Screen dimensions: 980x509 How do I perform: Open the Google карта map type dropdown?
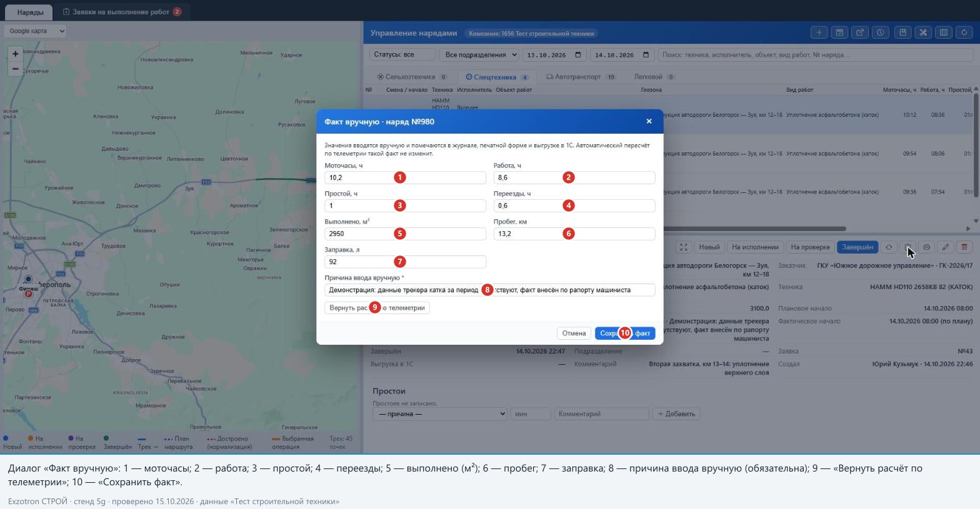coord(35,31)
